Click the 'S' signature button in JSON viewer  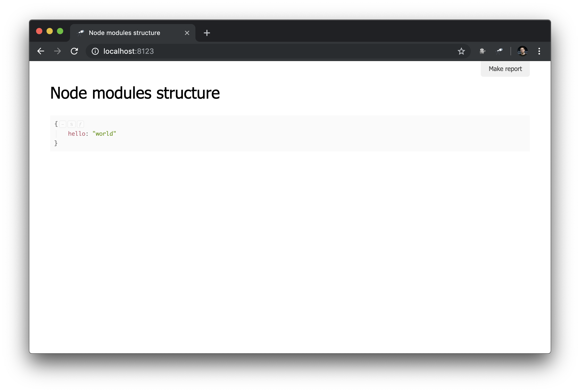pos(72,124)
